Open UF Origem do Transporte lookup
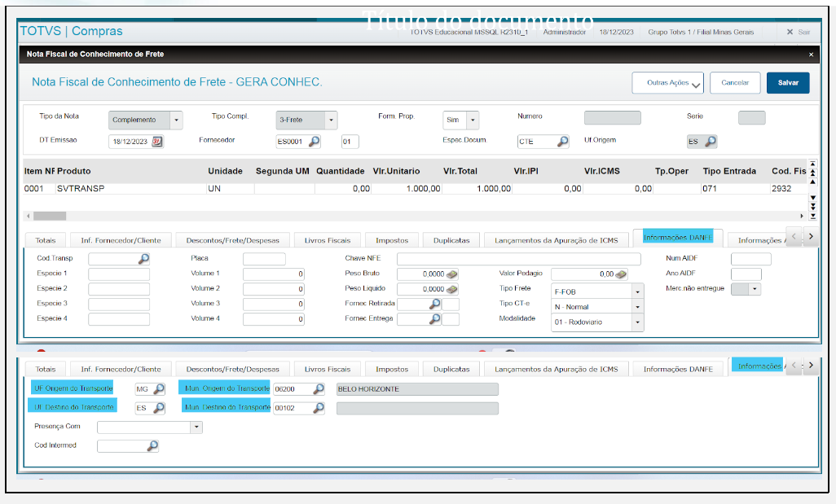836x504 pixels. click(x=159, y=389)
